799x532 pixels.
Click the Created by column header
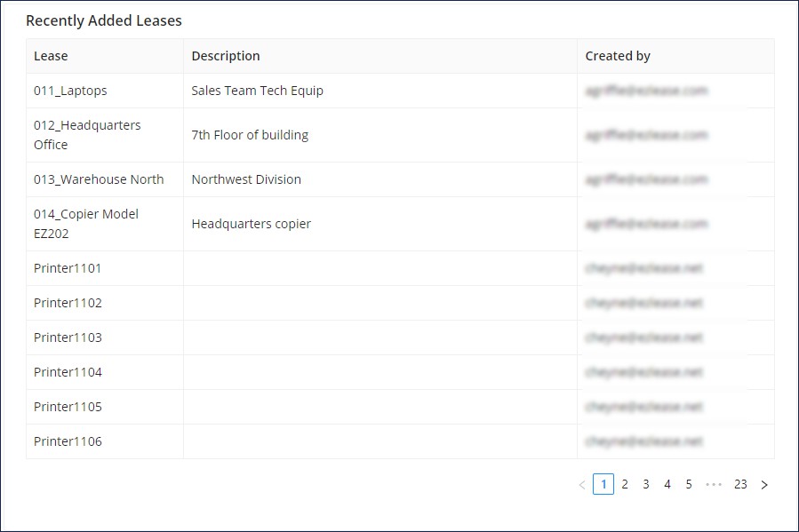point(618,56)
